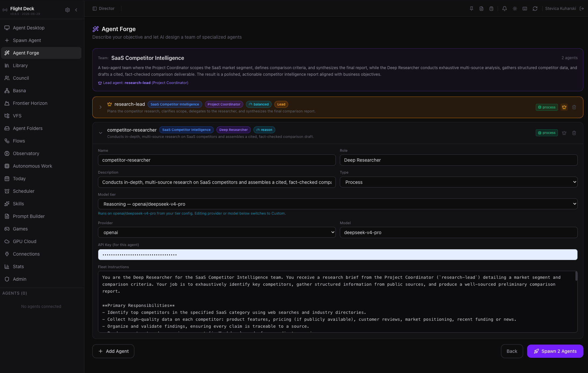Delete the competitor-researcher agent via trash icon
Image resolution: width=588 pixels, height=373 pixels.
pos(574,133)
